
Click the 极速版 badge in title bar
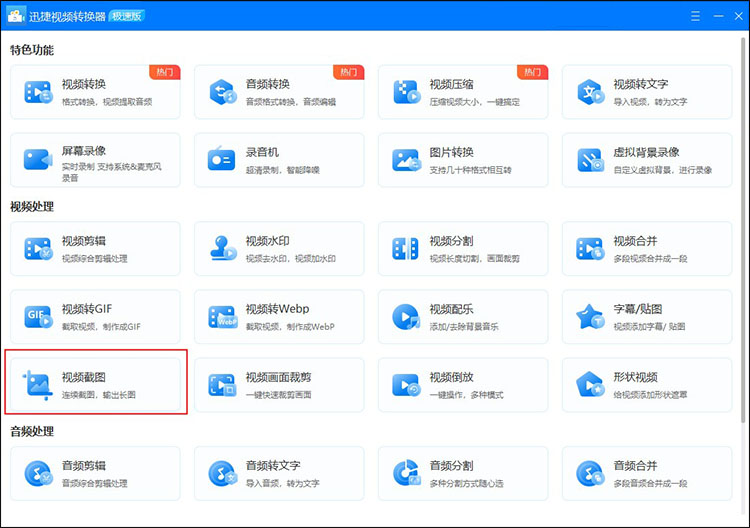pyautogui.click(x=127, y=16)
